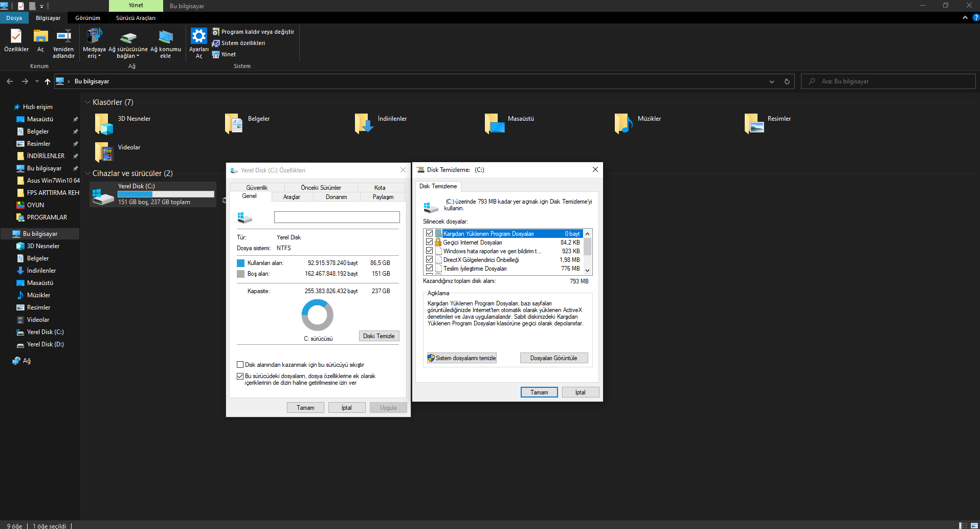Open the recent locations dropdown beside the forward arrow
980x529 pixels.
coord(37,81)
